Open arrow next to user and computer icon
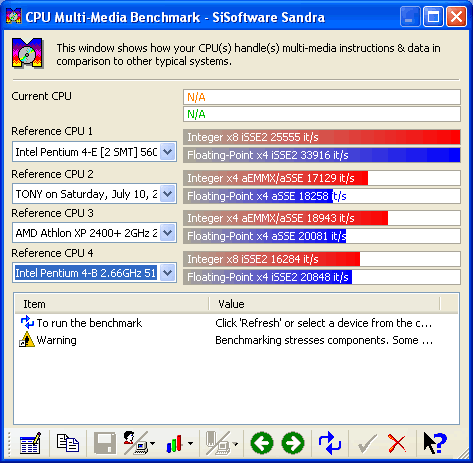Image resolution: width=473 pixels, height=463 pixels. point(152,443)
